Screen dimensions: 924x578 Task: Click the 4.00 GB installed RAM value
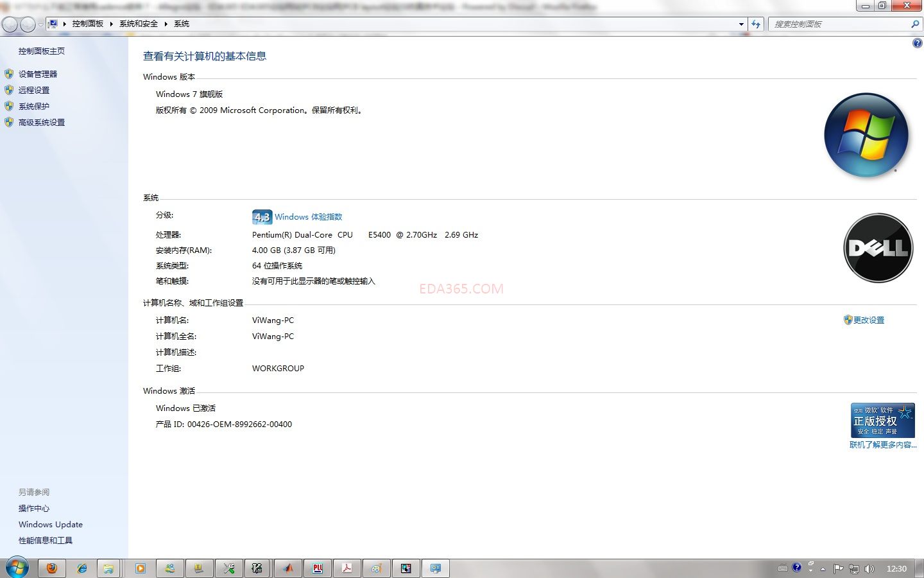pos(294,250)
